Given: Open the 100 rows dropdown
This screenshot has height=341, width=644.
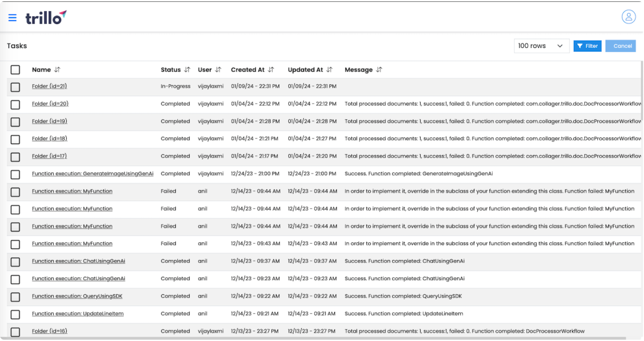Looking at the screenshot, I should [x=541, y=46].
